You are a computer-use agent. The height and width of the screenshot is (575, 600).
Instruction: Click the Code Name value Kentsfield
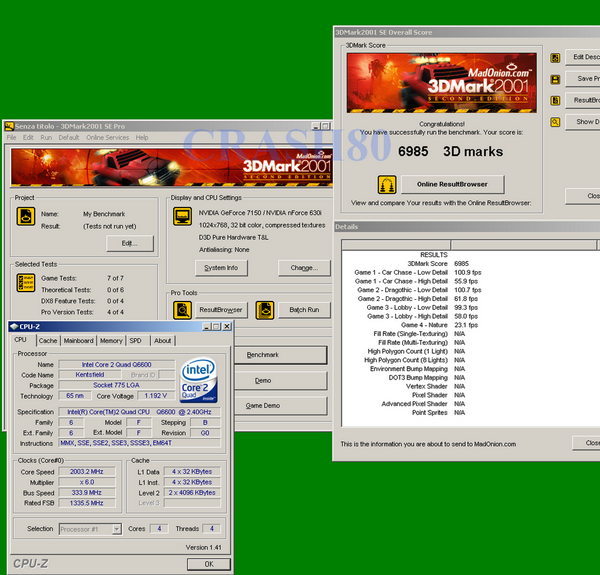pyautogui.click(x=90, y=375)
